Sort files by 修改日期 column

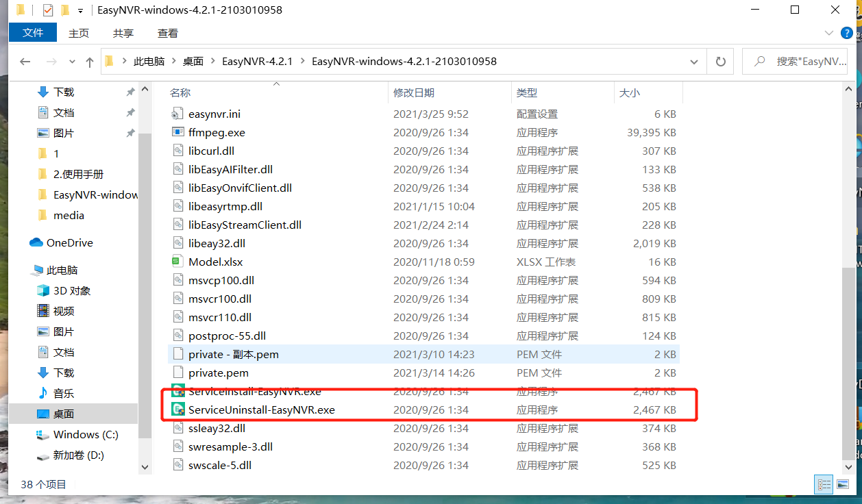click(414, 92)
